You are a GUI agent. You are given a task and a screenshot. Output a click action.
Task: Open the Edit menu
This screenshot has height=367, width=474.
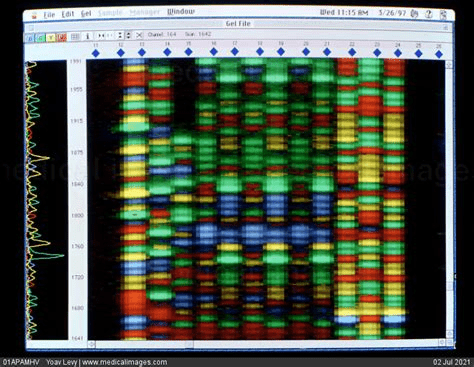tap(68, 14)
